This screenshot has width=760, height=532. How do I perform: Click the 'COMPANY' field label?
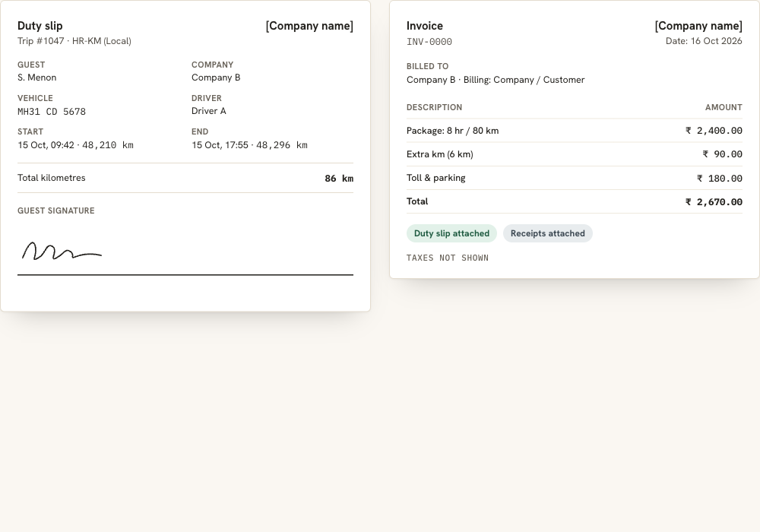[x=212, y=65]
